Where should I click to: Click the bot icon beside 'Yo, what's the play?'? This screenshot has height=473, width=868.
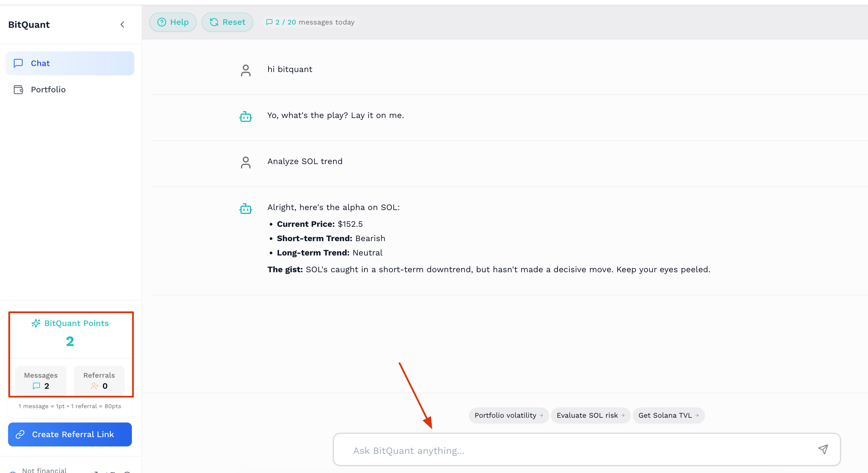pos(246,117)
